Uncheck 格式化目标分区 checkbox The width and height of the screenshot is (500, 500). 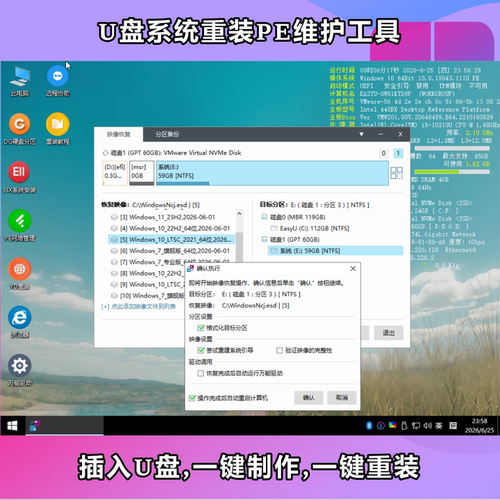(201, 328)
